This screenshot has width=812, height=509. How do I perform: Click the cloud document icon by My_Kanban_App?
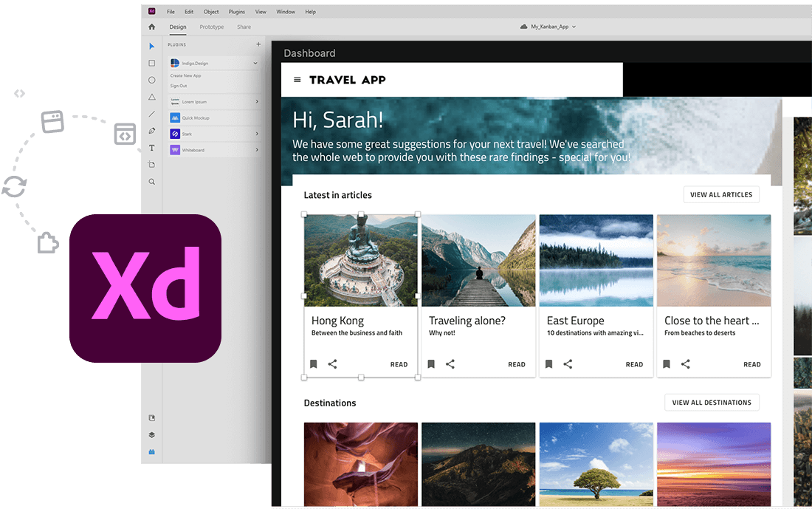523,27
